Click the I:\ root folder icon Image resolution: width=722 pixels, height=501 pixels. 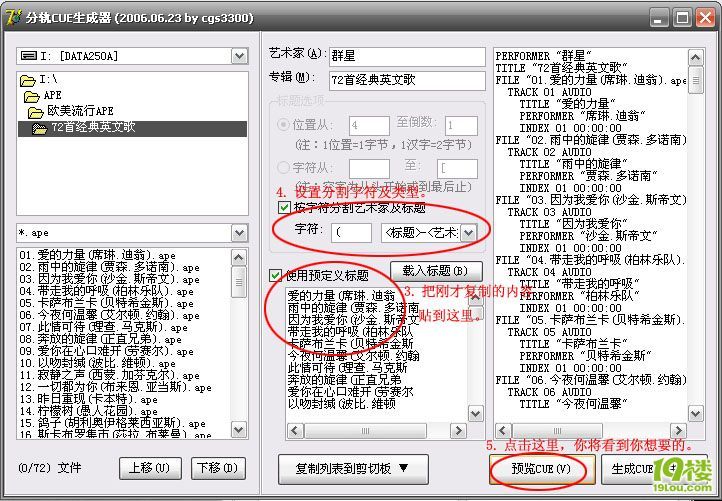[x=27, y=81]
